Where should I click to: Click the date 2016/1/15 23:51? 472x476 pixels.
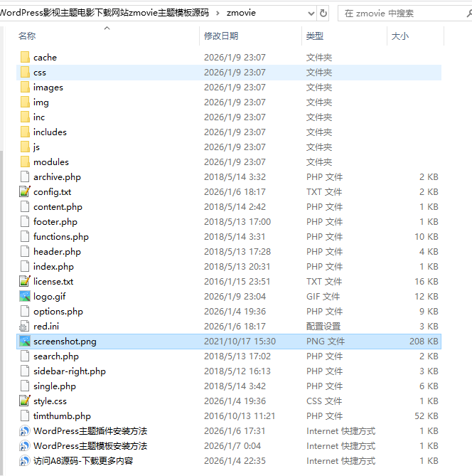pos(237,282)
